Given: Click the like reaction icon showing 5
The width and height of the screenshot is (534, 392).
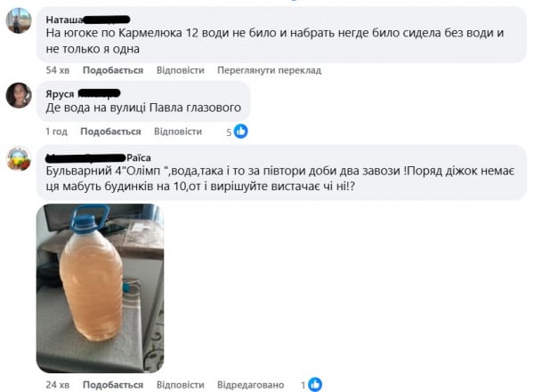Looking at the screenshot, I should click(241, 132).
